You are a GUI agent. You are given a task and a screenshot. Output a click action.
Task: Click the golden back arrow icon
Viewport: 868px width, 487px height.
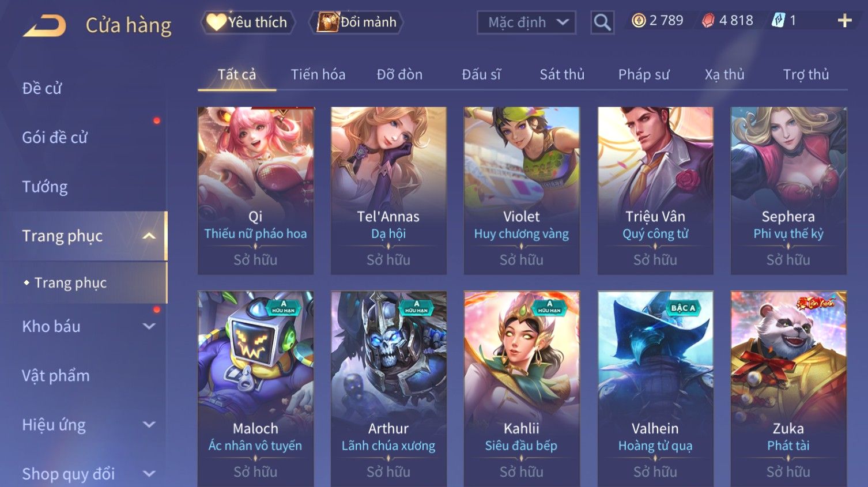[x=44, y=26]
